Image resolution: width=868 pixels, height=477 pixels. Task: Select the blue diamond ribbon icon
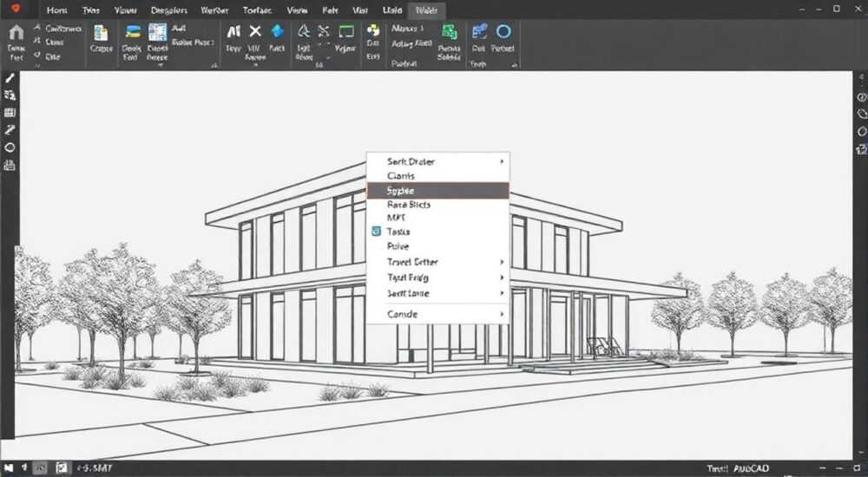[278, 31]
